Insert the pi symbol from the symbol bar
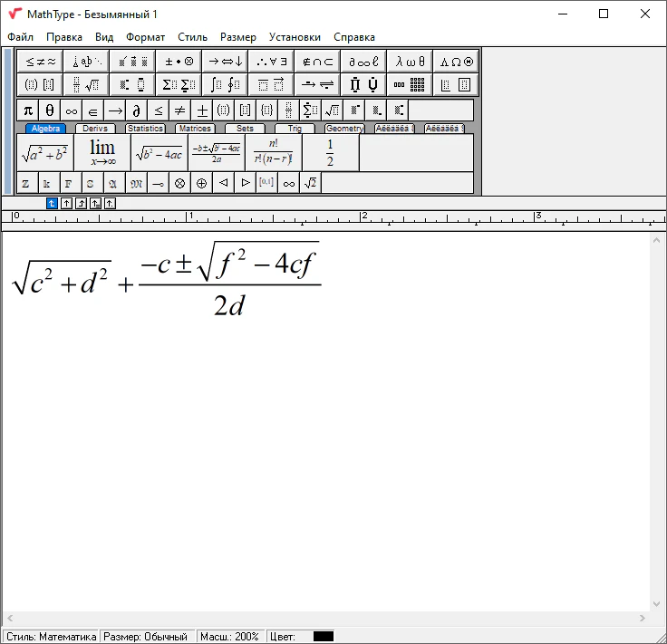The image size is (667, 644). pos(28,111)
